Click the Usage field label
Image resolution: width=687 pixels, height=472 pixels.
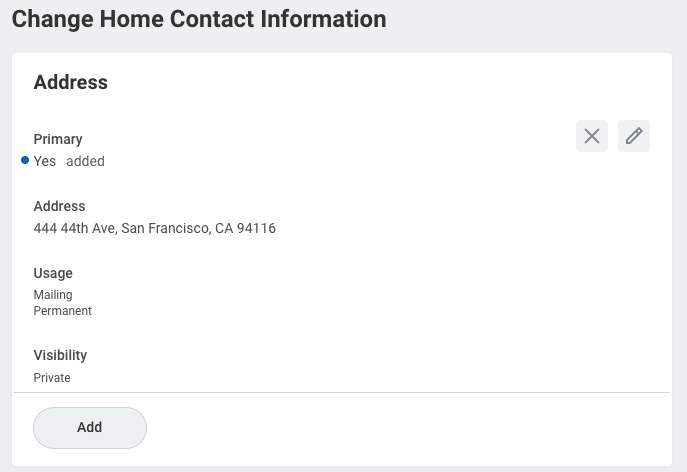tap(53, 273)
